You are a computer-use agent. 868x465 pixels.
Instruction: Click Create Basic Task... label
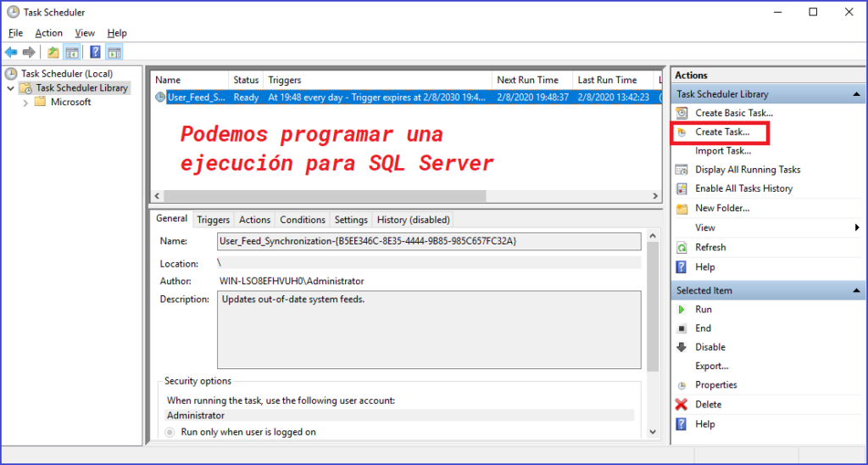pos(734,113)
